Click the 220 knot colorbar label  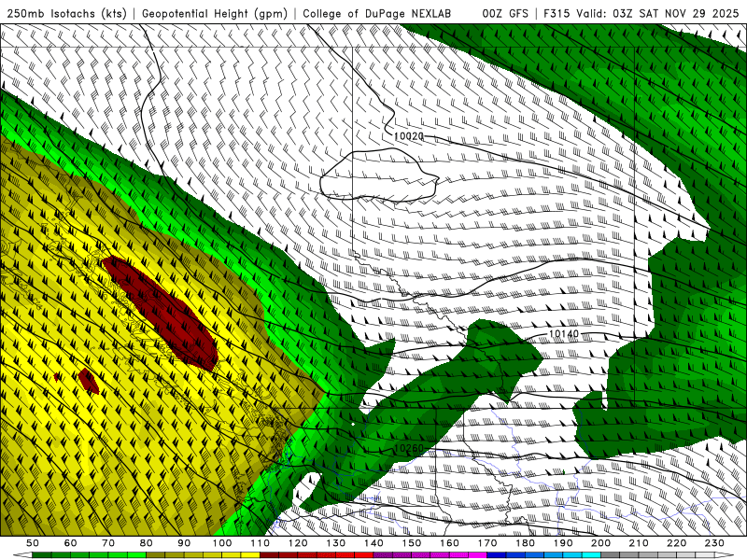(677, 543)
